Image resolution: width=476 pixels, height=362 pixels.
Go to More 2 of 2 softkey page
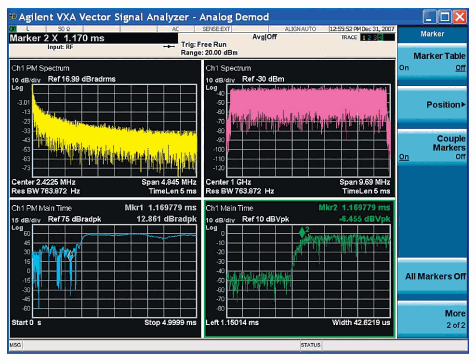point(432,319)
